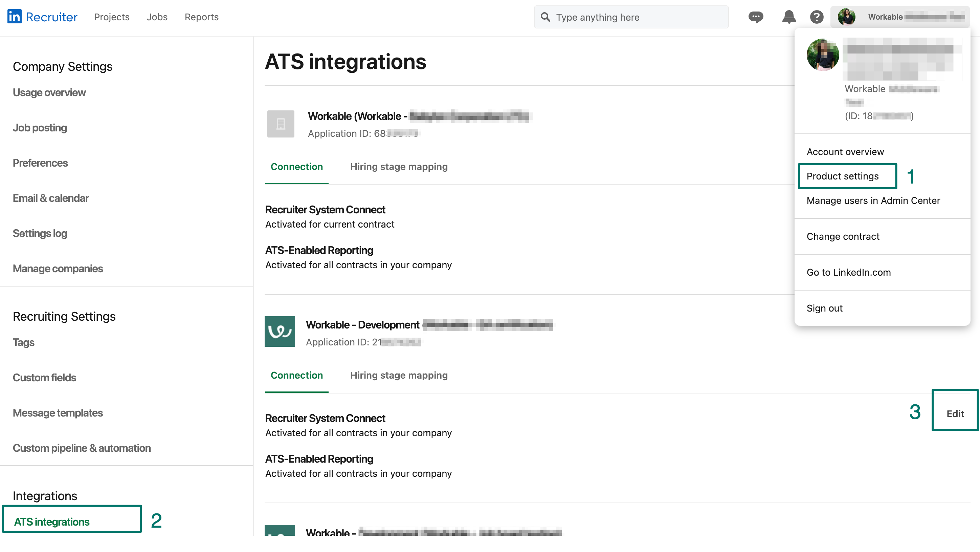Switch to Hiring stage mapping, first Workable app
980x552 pixels.
point(399,167)
